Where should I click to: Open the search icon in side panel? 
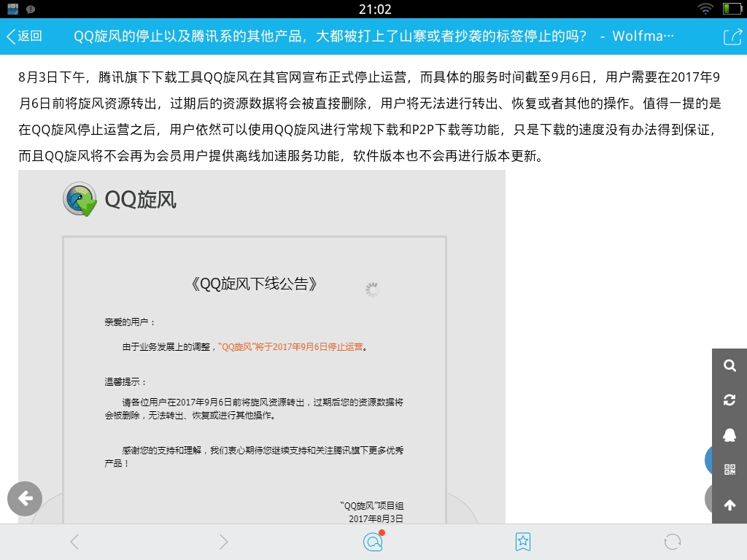coord(729,366)
